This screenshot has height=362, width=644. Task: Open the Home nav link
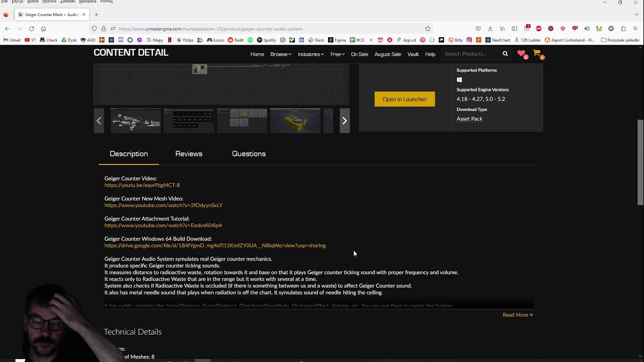(x=257, y=54)
